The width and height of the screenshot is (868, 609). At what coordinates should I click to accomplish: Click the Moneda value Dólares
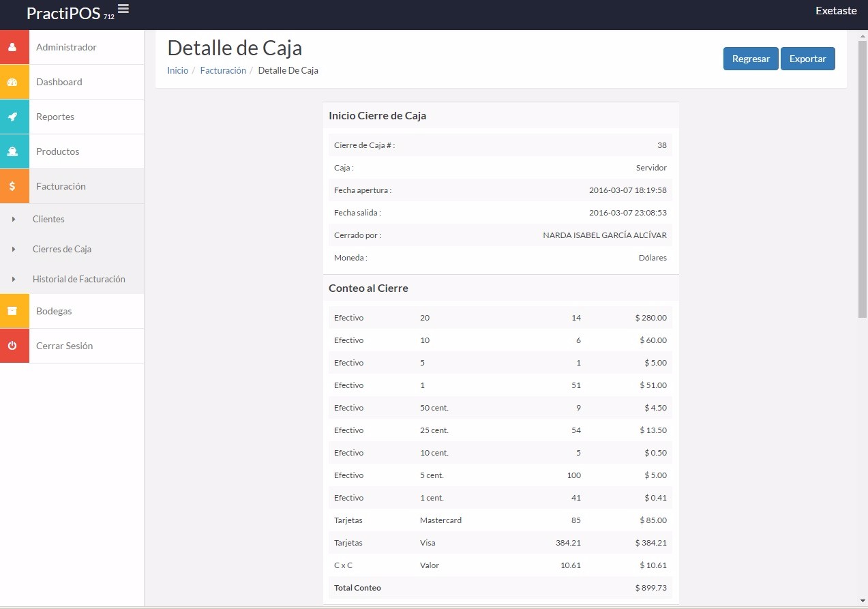click(x=653, y=258)
